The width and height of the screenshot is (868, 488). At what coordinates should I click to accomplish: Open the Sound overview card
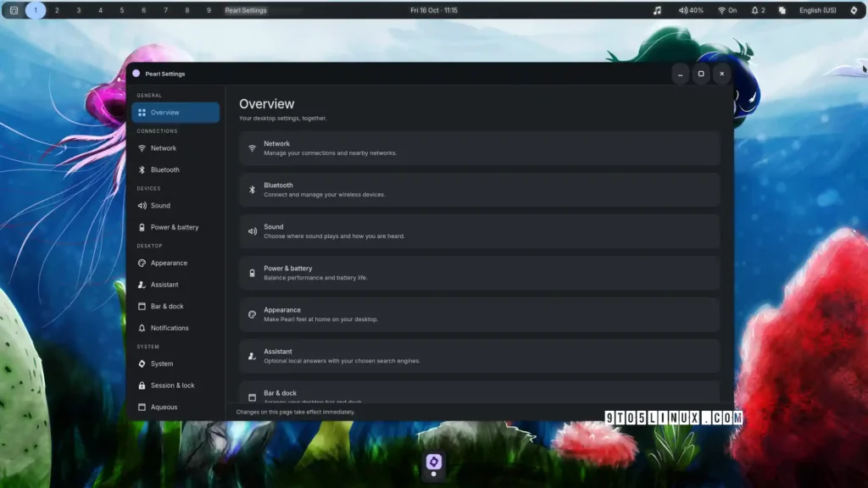(x=480, y=231)
